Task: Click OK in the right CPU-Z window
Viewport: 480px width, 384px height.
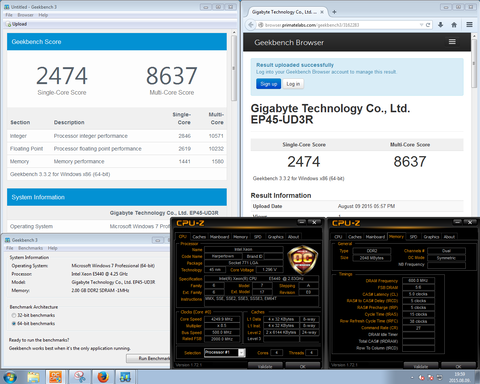Action: pos(459,366)
